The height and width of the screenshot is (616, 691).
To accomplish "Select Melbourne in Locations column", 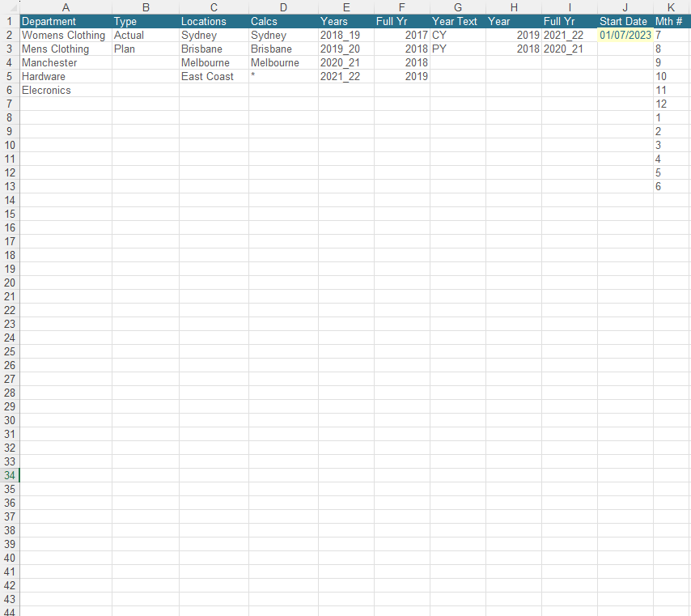I will [x=214, y=62].
